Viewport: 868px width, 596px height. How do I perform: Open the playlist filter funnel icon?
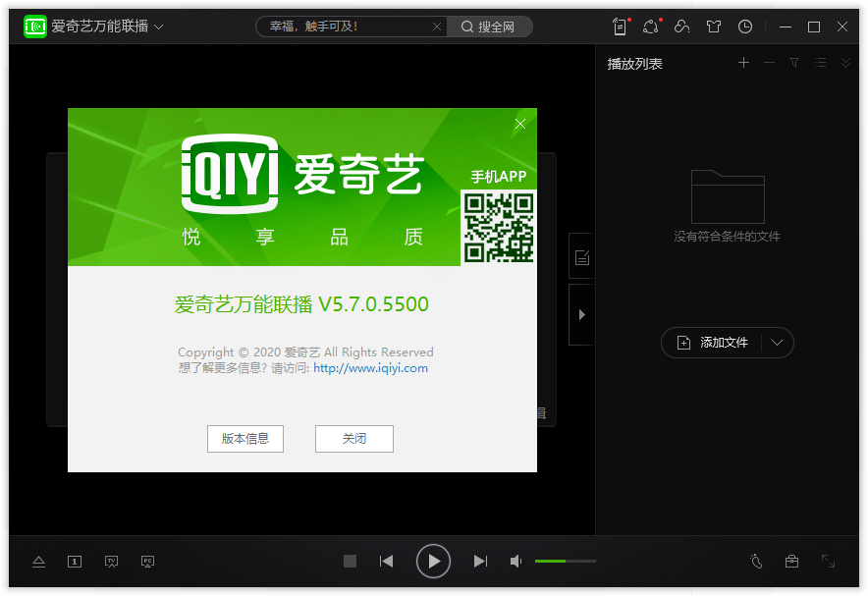(793, 62)
